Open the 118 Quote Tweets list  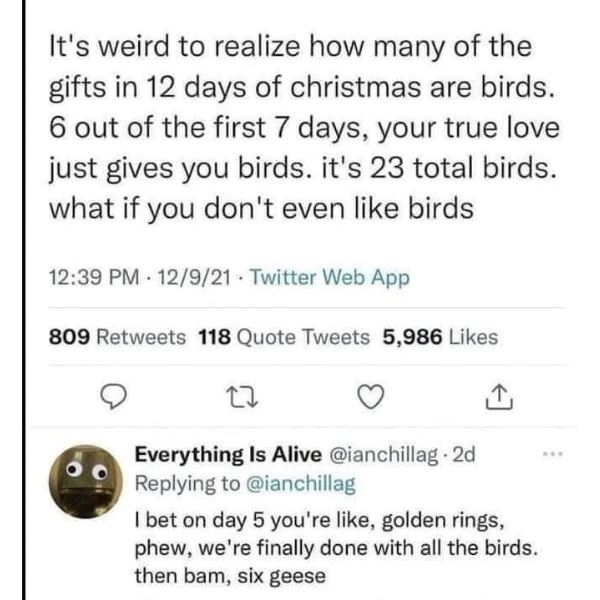coord(285,338)
